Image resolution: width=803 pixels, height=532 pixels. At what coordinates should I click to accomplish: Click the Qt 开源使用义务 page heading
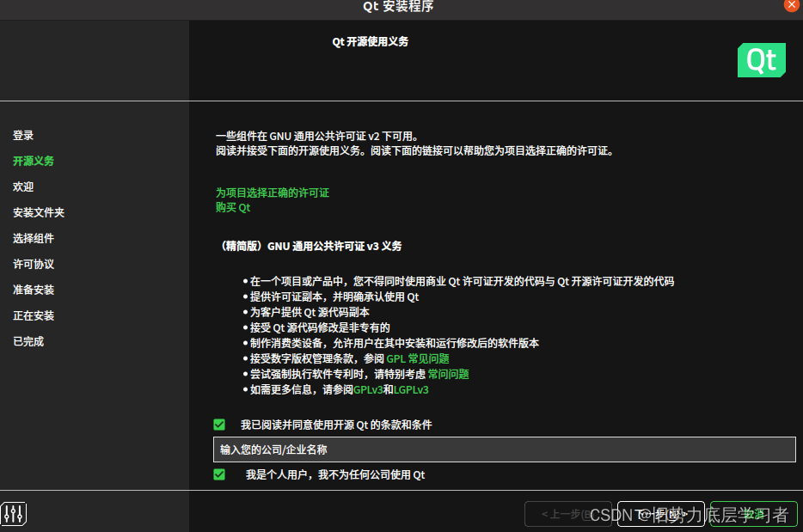371,41
